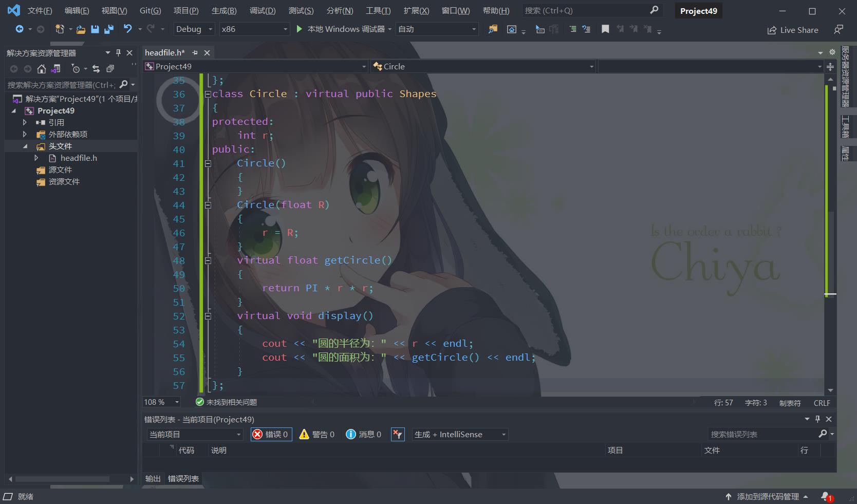Screen dimensions: 857x504
Task: Toggle the IntelliSense error filter icon
Action: (398, 435)
